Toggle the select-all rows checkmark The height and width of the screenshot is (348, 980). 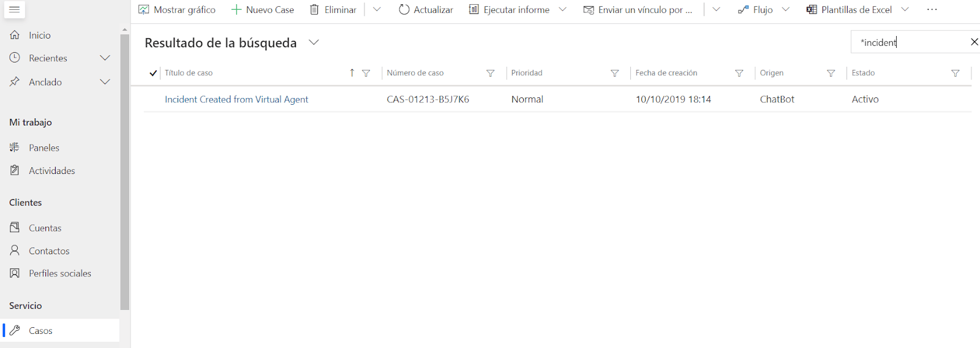153,73
